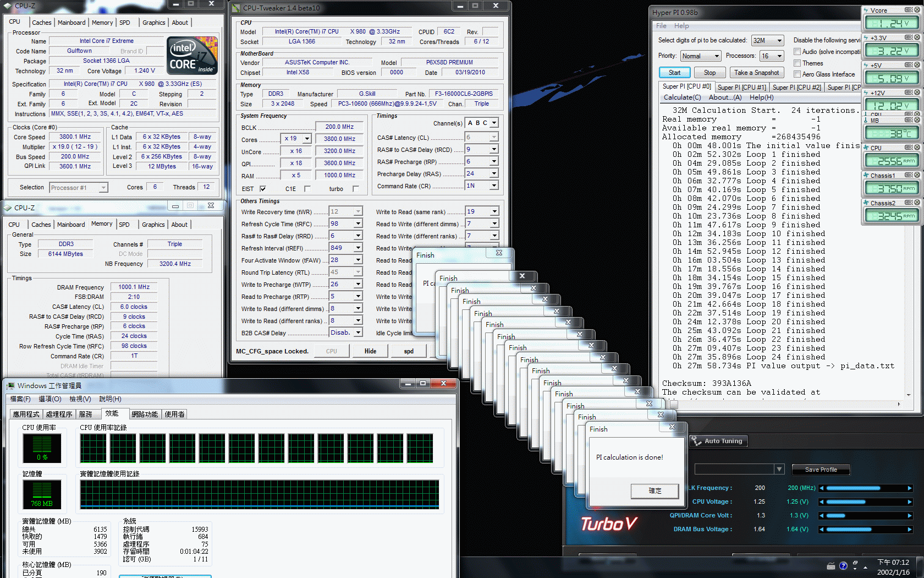This screenshot has height=578, width=924.
Task: Show hidden tray icons arrow
Action: click(865, 566)
